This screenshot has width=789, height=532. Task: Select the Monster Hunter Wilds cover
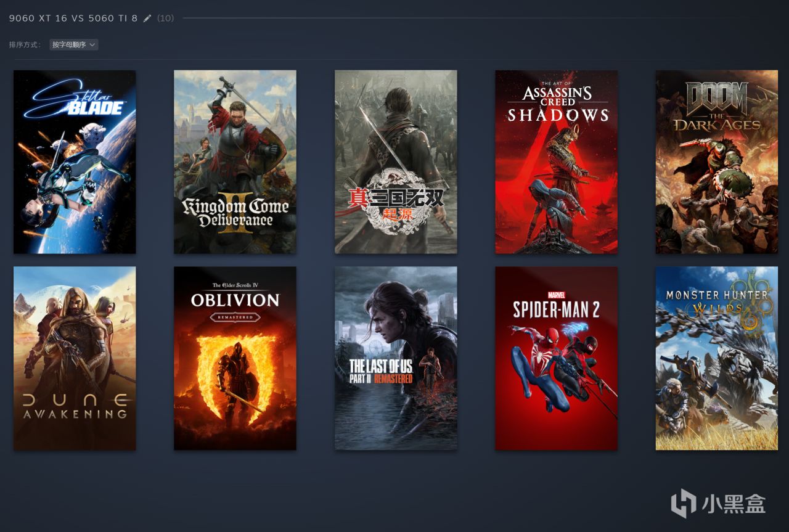click(717, 358)
